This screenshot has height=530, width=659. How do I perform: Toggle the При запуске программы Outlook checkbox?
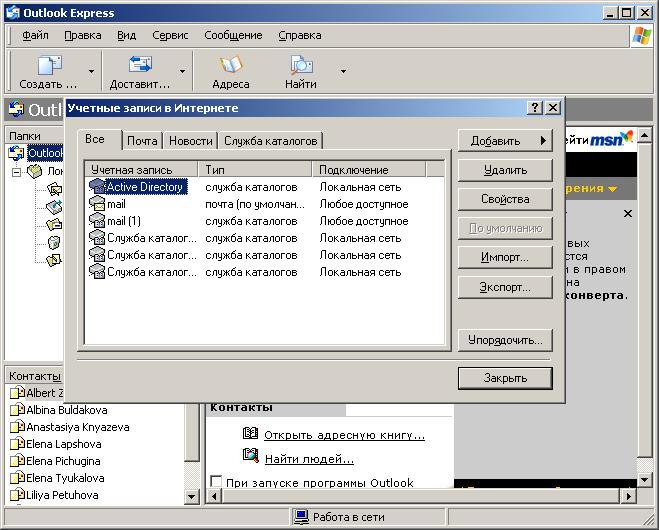(216, 481)
